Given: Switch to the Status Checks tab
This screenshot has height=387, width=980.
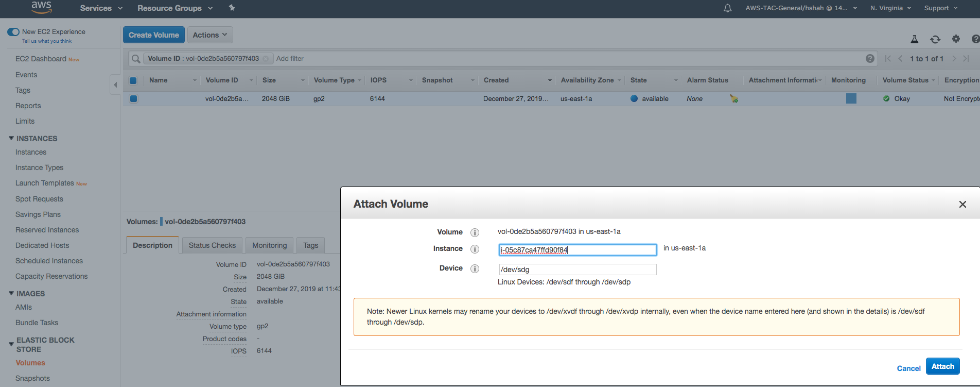Looking at the screenshot, I should click(x=212, y=245).
